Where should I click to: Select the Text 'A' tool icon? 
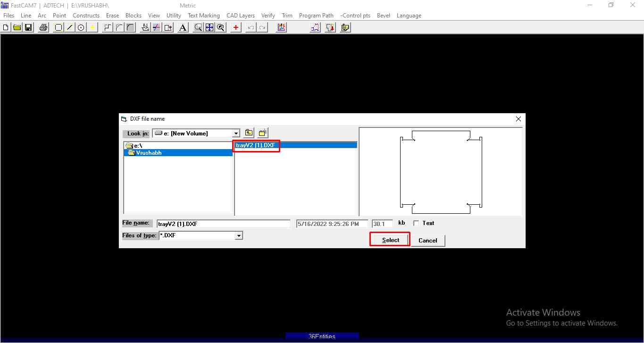[183, 27]
